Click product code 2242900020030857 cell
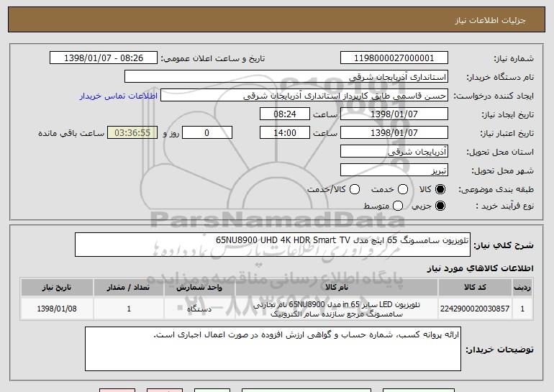 [x=475, y=309]
